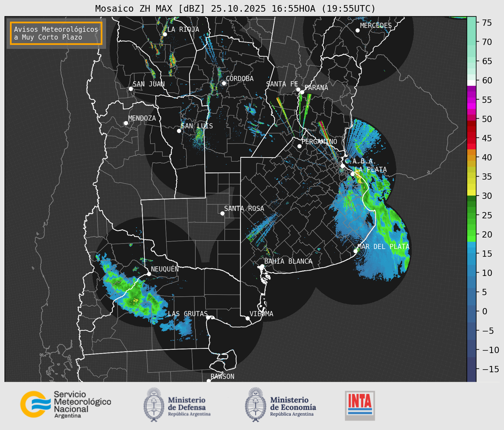The image size is (504, 430).
Task: Select the Córdoba city marker dot
Action: pyautogui.click(x=224, y=83)
